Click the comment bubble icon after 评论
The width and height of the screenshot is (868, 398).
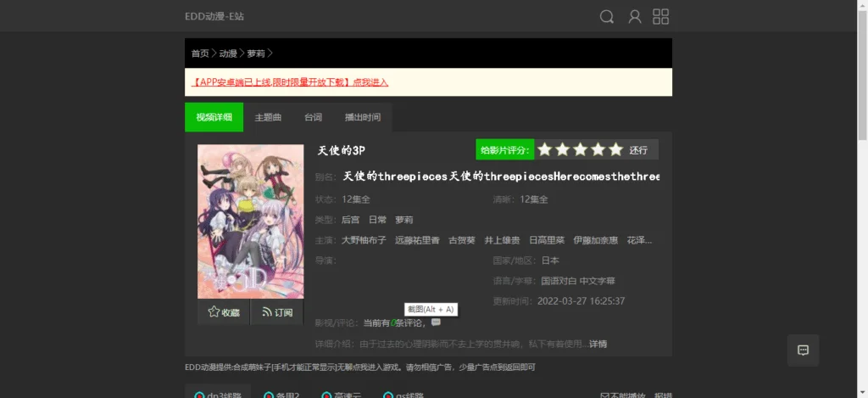pos(436,322)
